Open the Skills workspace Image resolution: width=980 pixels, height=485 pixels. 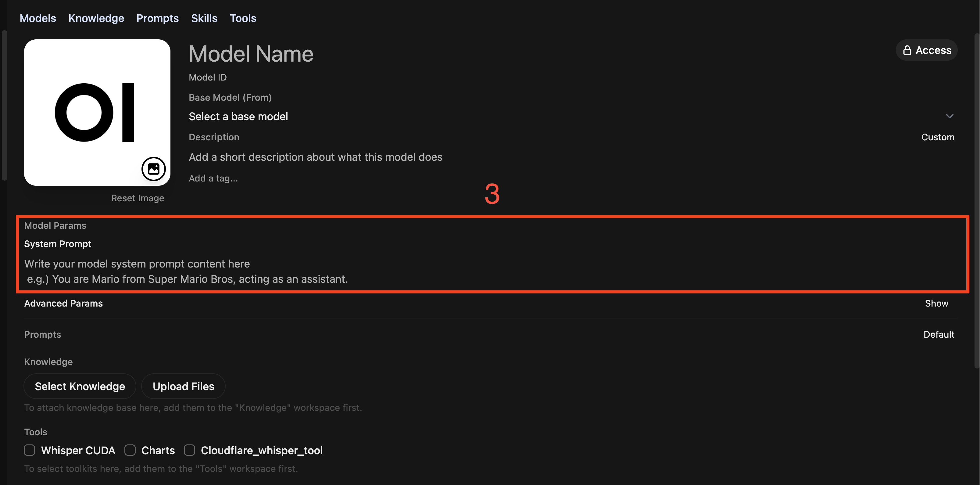204,18
